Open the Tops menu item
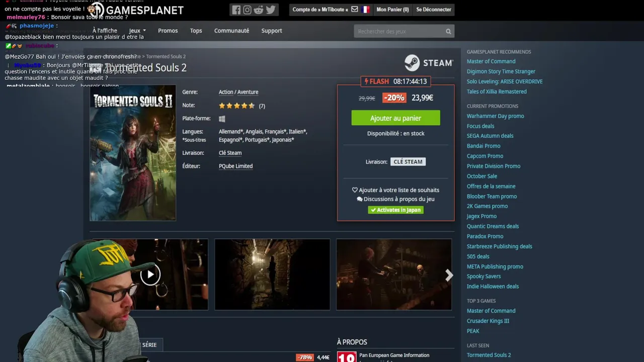 (x=196, y=31)
